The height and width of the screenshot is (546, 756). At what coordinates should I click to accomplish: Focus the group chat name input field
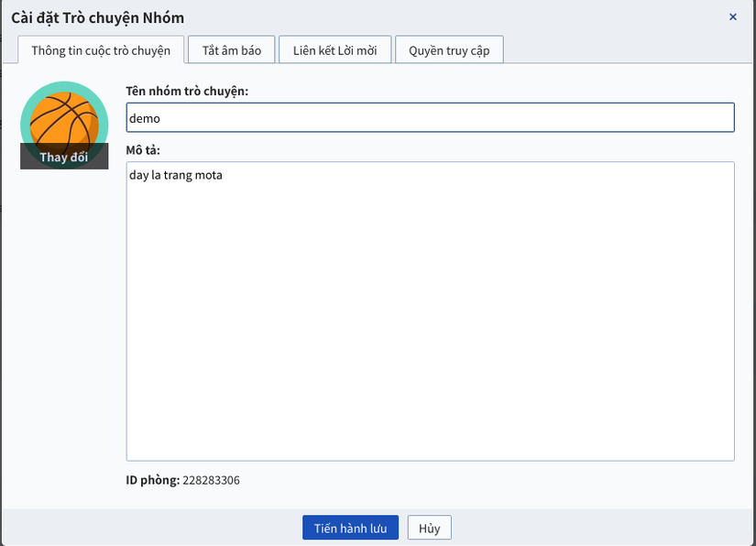[x=430, y=117]
